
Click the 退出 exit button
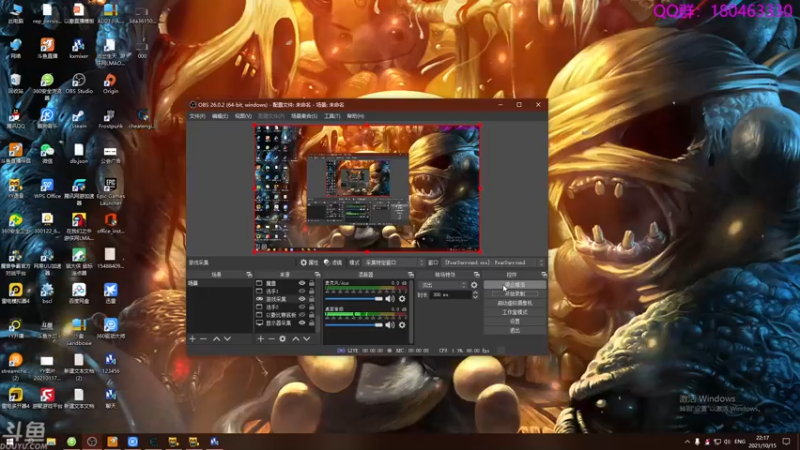[515, 331]
